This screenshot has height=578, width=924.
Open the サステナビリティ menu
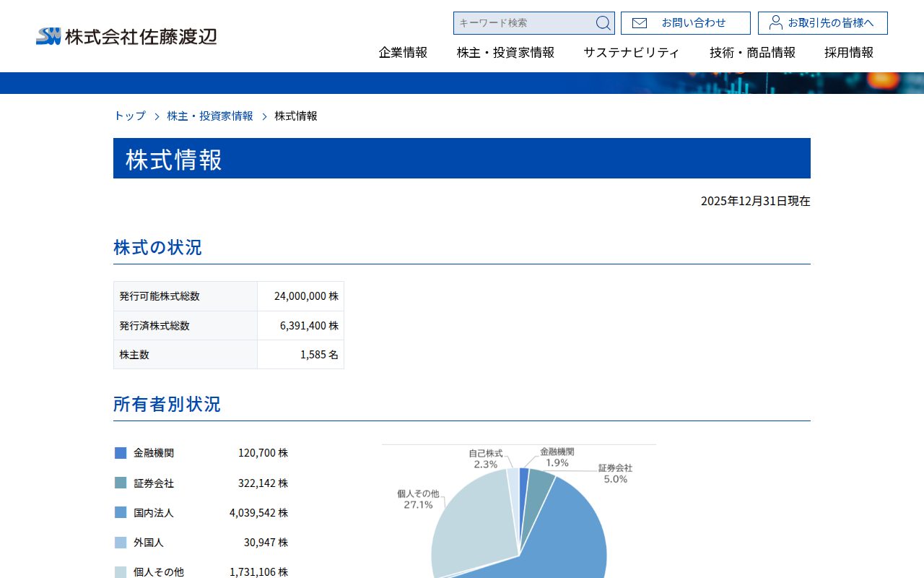(632, 53)
